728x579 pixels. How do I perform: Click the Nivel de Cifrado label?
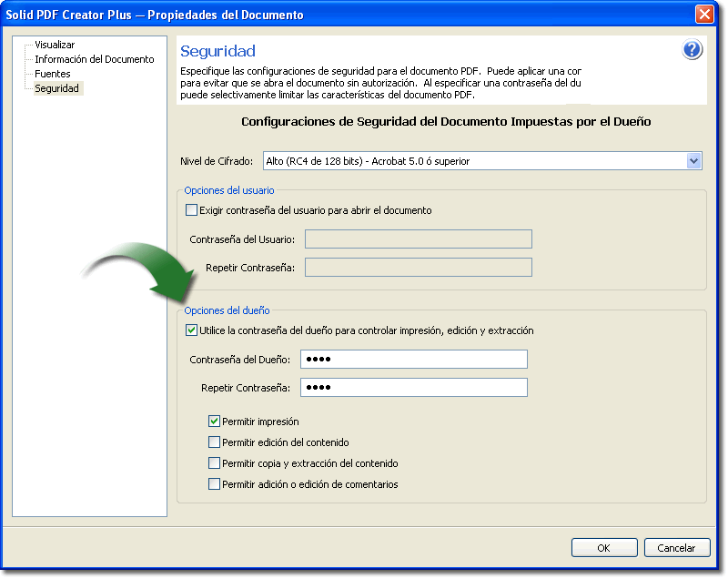tap(217, 161)
